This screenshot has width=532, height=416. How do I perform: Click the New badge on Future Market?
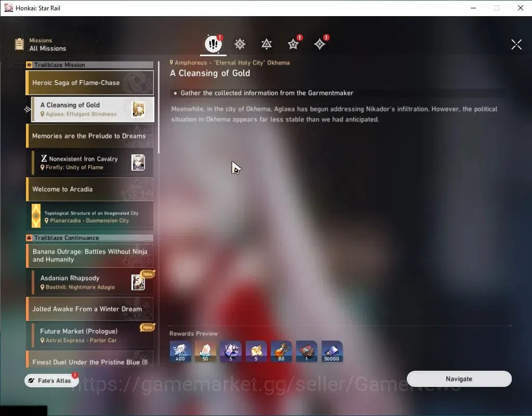point(148,327)
